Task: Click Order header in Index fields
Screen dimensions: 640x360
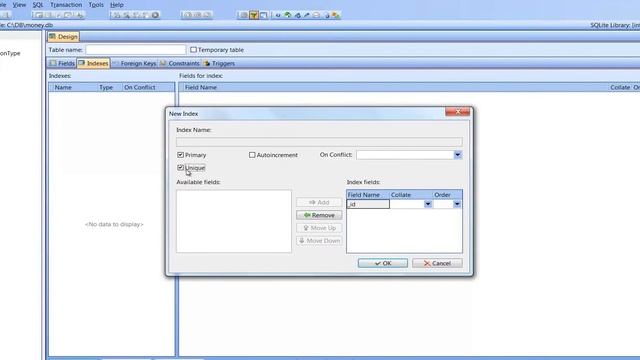Action: tap(447, 195)
